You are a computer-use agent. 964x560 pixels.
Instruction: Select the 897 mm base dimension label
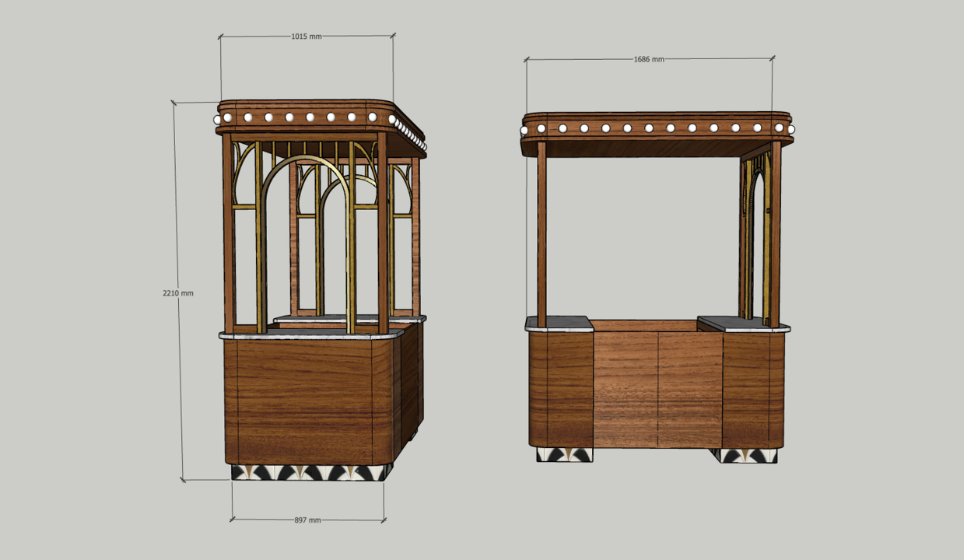tap(307, 520)
